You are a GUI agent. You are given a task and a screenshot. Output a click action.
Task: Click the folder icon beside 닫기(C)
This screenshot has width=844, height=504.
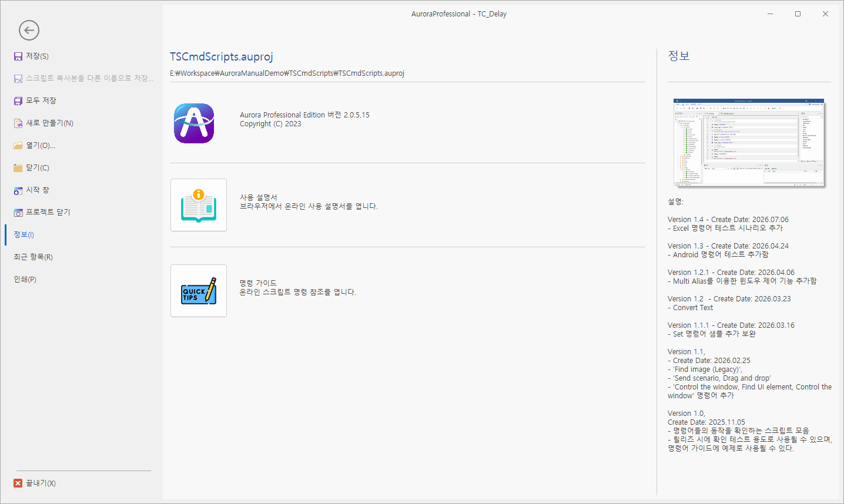click(18, 168)
